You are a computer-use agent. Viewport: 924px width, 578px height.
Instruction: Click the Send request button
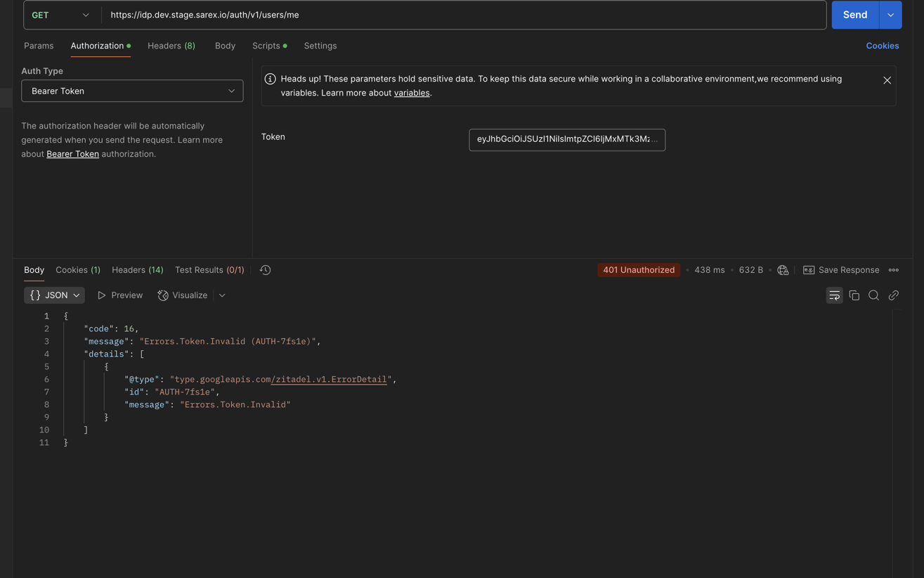click(855, 15)
